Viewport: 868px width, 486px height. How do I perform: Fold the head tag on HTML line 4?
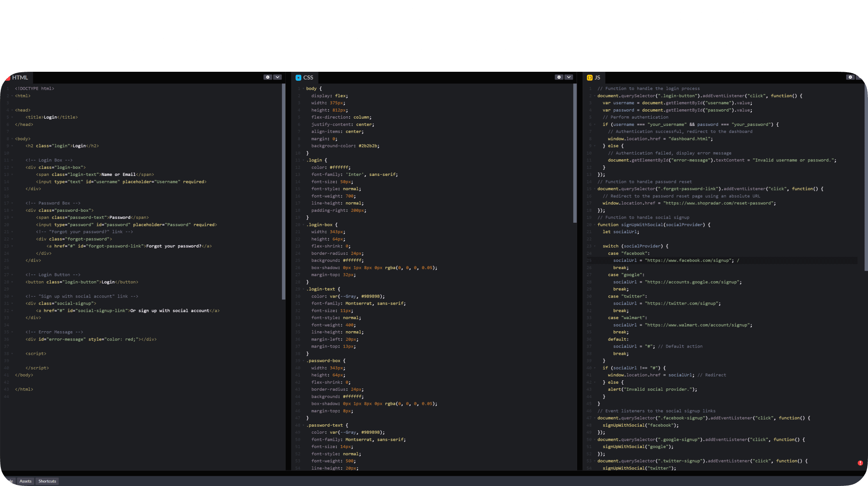tap(12, 110)
